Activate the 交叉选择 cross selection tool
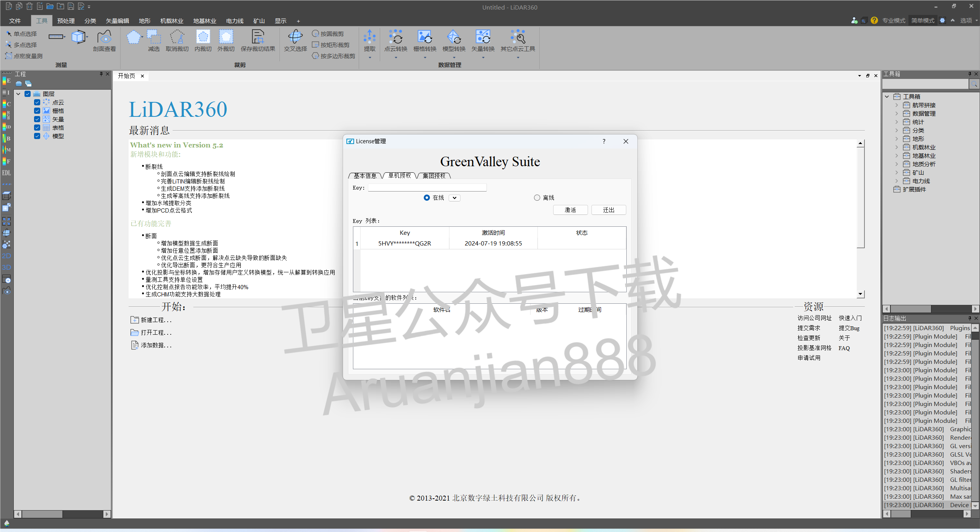This screenshot has width=980, height=532. tap(295, 41)
